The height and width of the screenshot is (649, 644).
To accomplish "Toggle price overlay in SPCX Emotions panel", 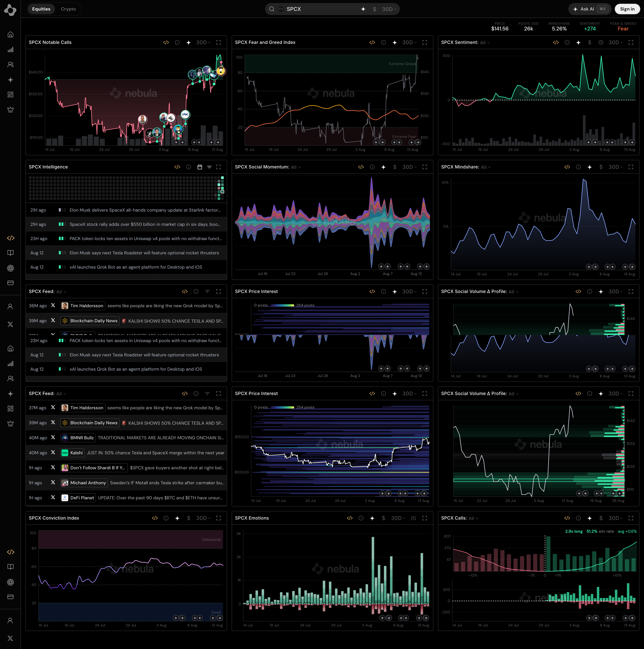I will pyautogui.click(x=383, y=518).
